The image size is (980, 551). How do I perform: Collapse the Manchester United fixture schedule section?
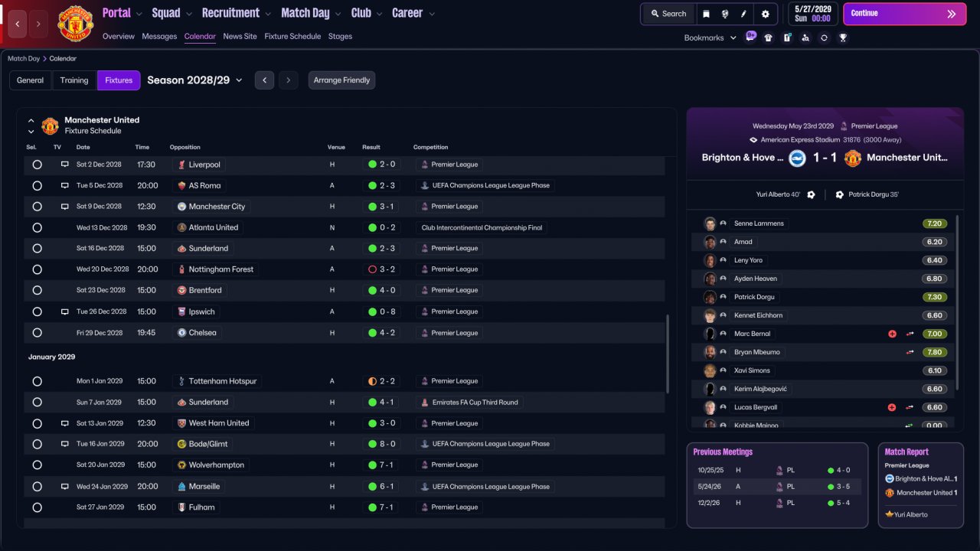click(31, 120)
